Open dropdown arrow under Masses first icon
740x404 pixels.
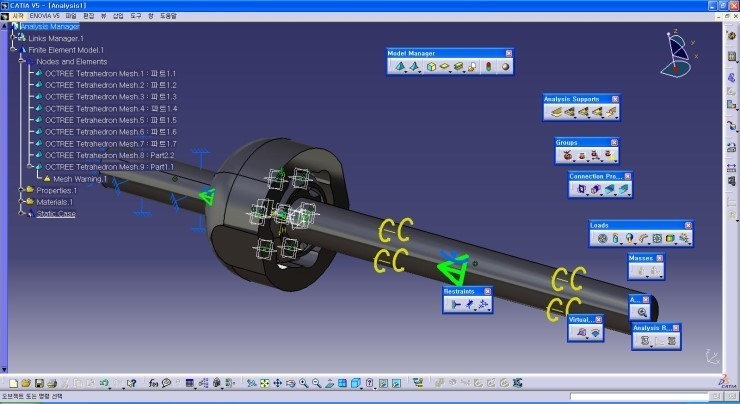click(x=647, y=276)
